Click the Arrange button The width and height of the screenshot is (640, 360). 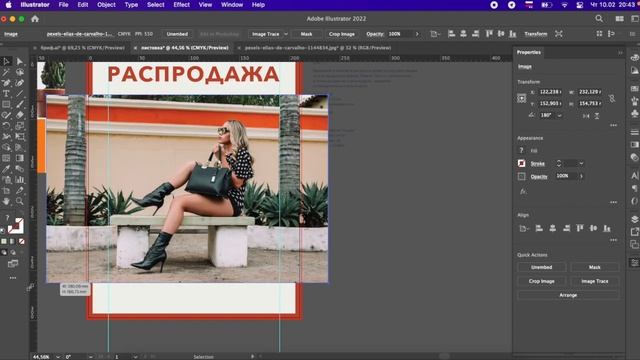(x=568, y=295)
